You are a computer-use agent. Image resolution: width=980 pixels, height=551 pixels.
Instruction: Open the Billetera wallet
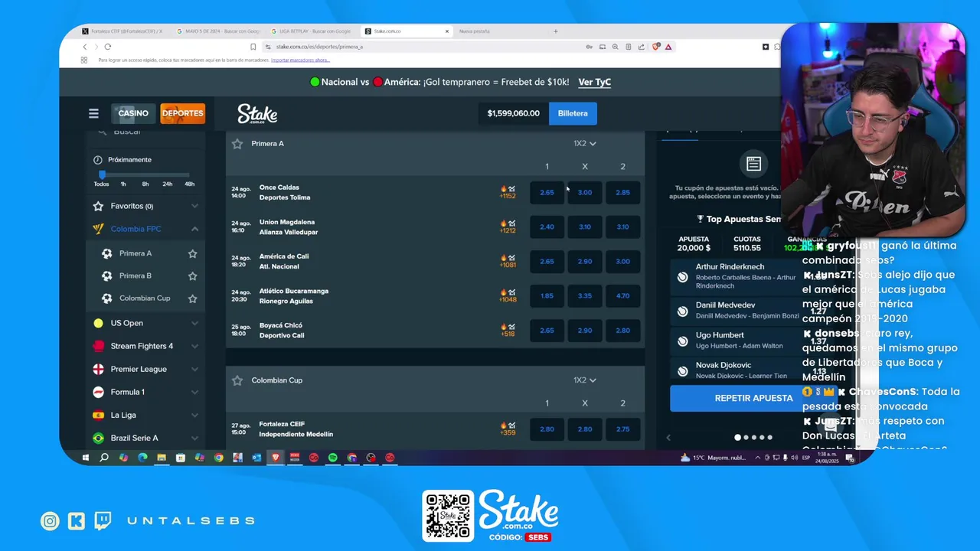[x=573, y=113]
